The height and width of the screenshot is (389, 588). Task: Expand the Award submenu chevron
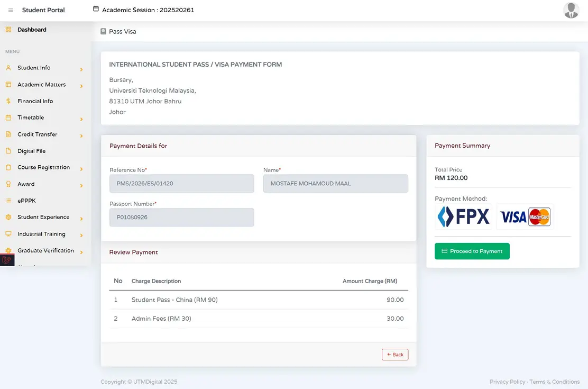point(81,185)
